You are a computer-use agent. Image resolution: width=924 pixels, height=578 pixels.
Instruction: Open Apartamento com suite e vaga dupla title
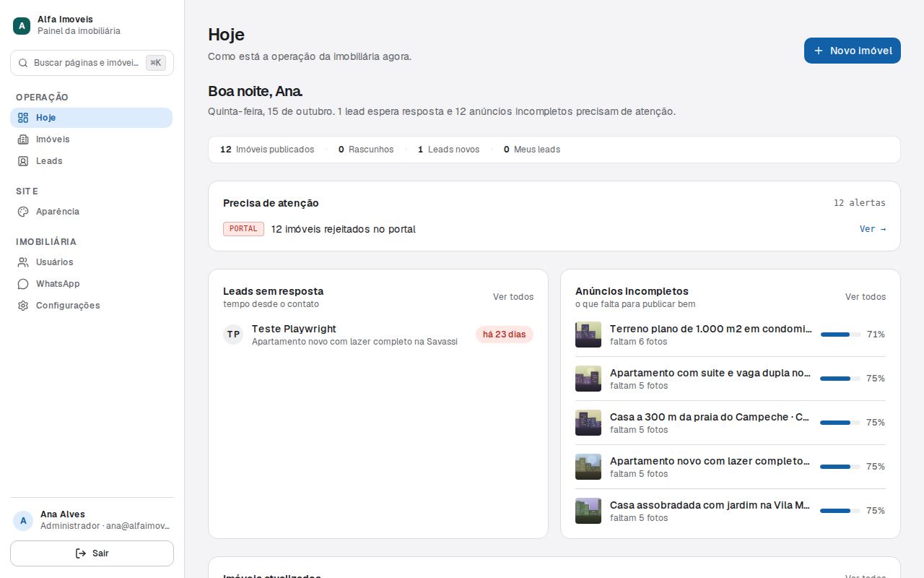(x=710, y=373)
